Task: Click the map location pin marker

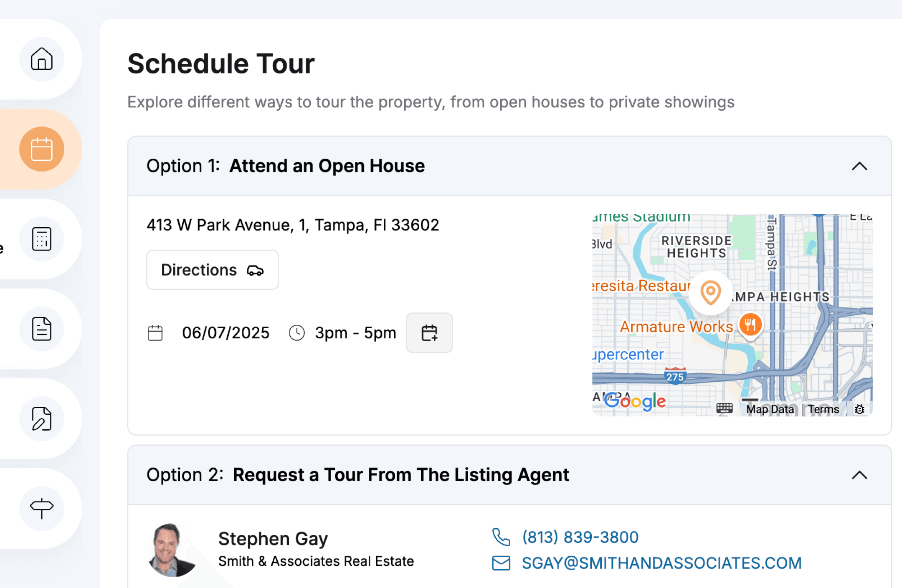Action: coord(710,293)
